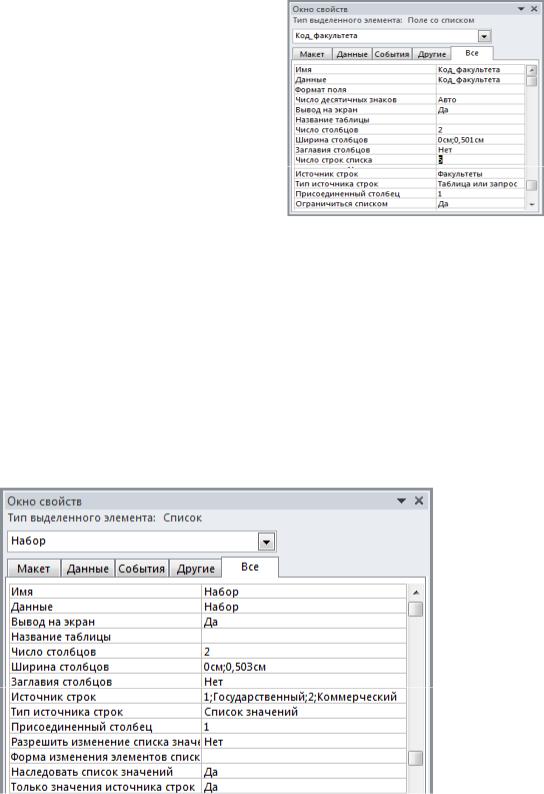Click Наследовать список значений value Да
The height and width of the screenshot is (794, 544).
303,772
